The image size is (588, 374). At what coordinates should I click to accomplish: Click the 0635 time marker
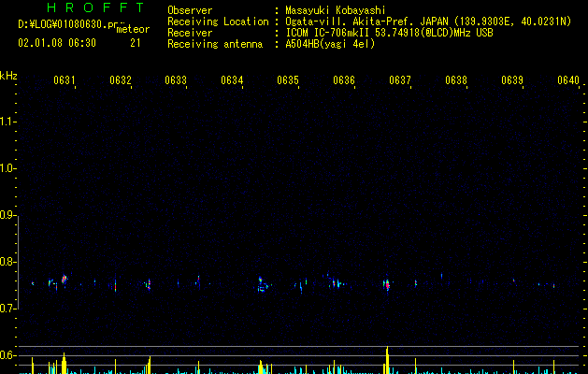click(x=288, y=79)
